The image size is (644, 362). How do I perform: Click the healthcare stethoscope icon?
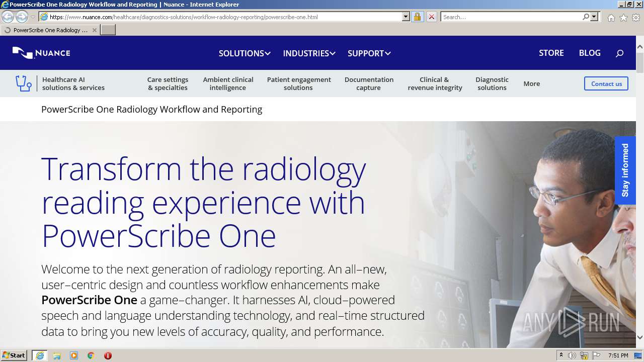click(x=23, y=83)
